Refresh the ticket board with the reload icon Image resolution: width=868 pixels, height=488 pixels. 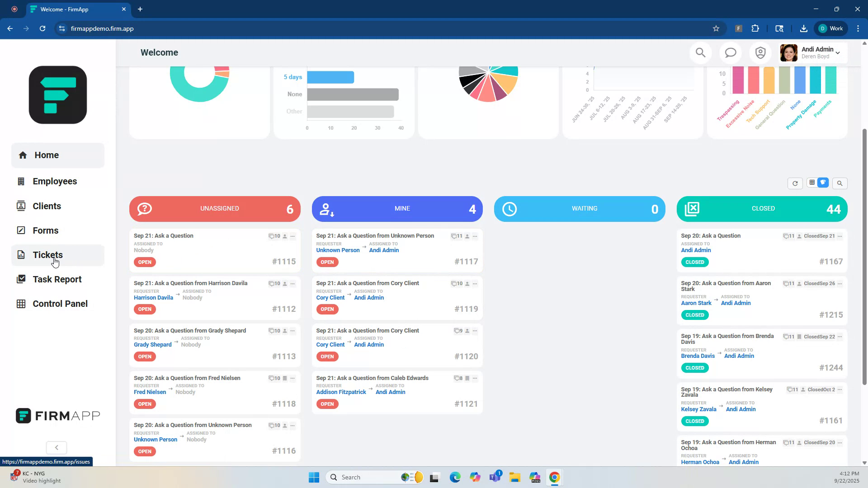pos(795,183)
